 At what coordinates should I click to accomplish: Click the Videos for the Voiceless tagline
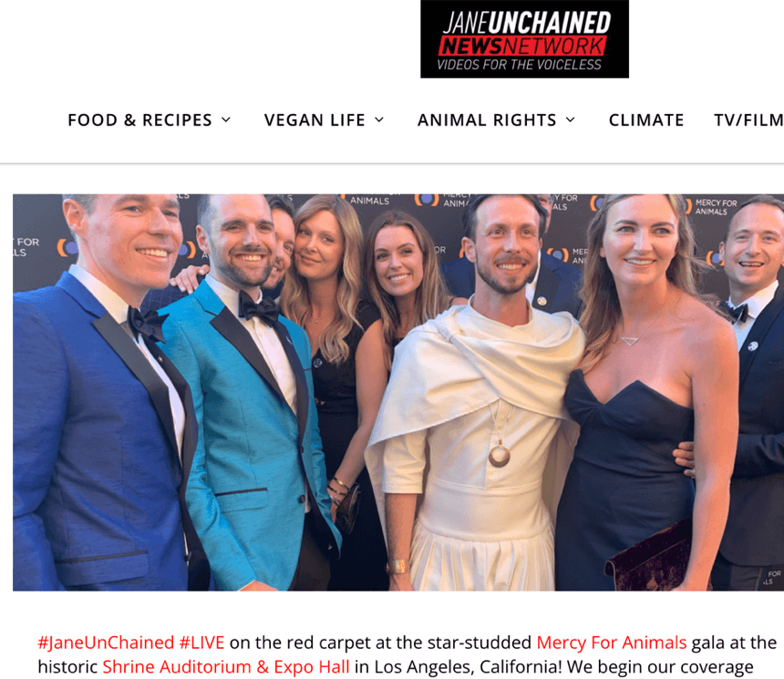tap(519, 65)
